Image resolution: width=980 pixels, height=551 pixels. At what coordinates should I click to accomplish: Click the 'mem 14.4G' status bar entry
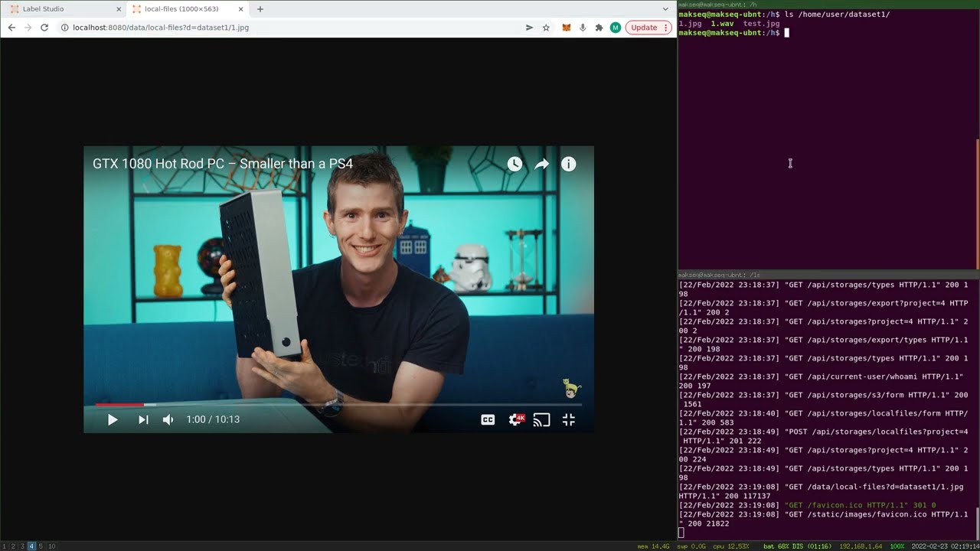(x=653, y=546)
